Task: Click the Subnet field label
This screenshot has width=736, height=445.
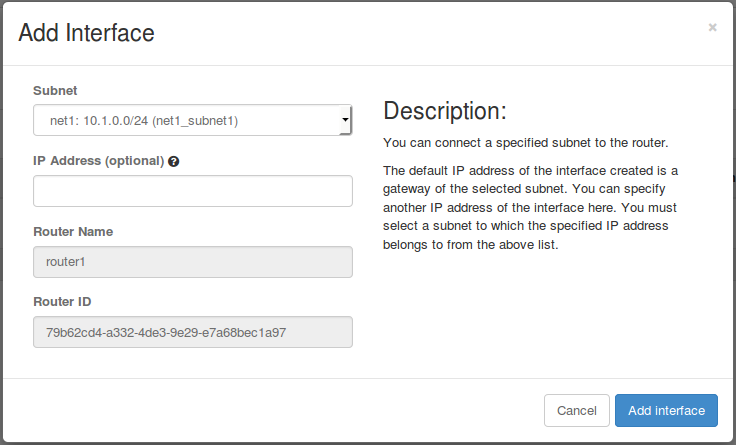Action: point(55,90)
